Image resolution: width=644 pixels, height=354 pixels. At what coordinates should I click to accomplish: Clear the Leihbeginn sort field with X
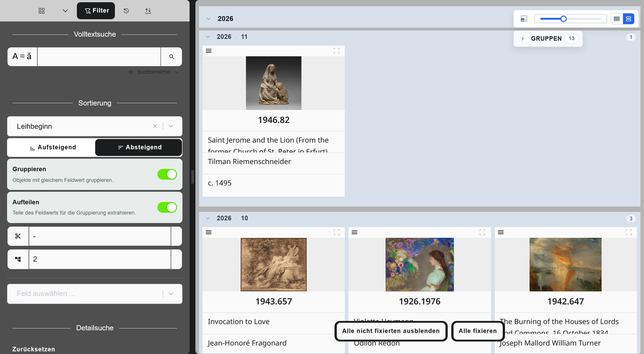155,126
